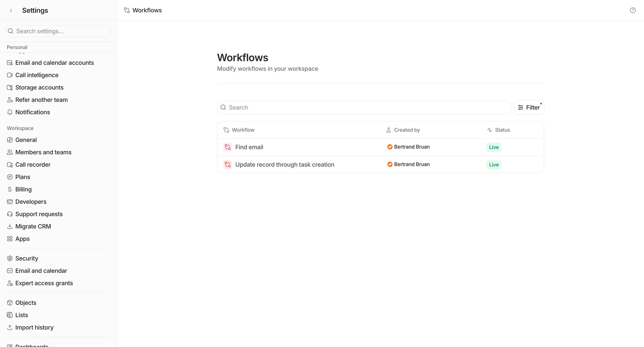This screenshot has height=347, width=644.
Task: Click the Email and calendar envelope icon
Action: pos(10,271)
